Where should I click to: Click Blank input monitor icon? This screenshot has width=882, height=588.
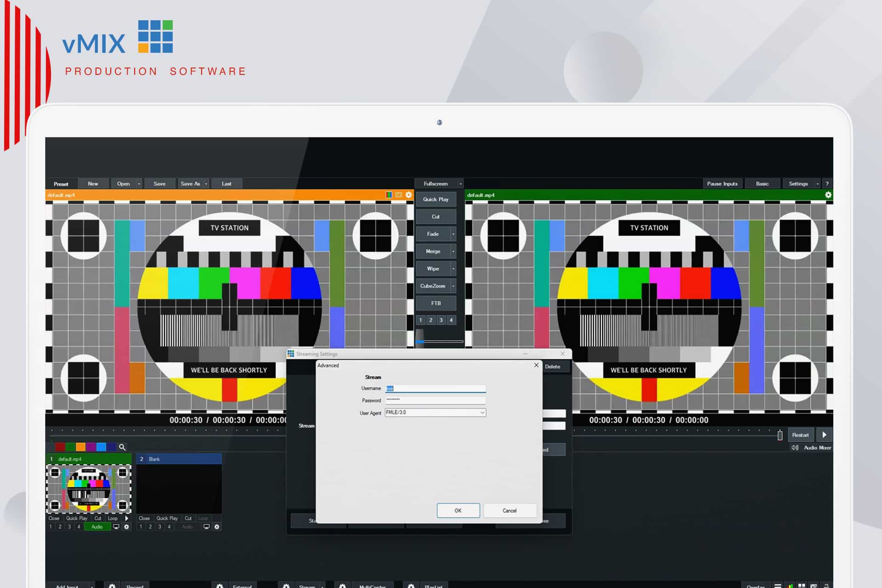pos(207,527)
